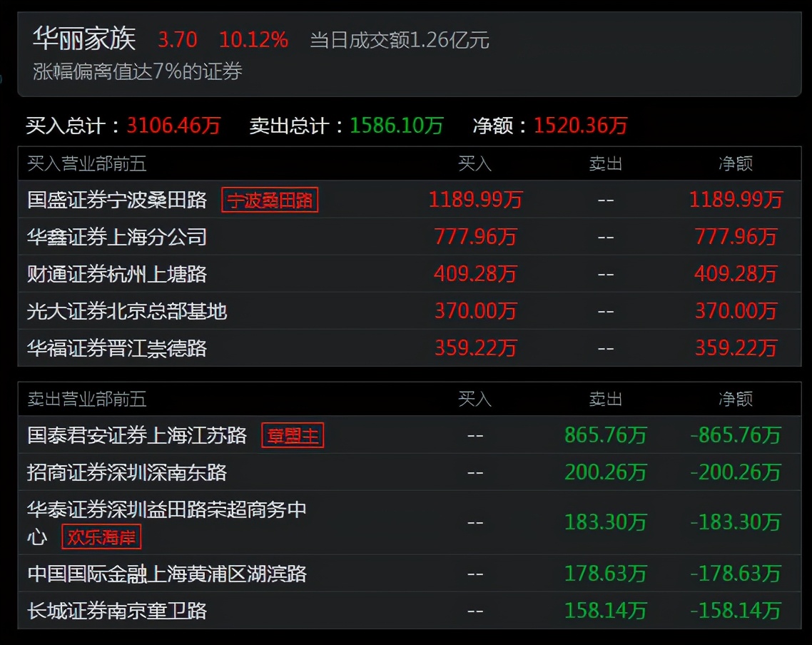
Task: Select 华泰证券深圳益田路荣超商务中心 brokerage name
Action: click(167, 523)
